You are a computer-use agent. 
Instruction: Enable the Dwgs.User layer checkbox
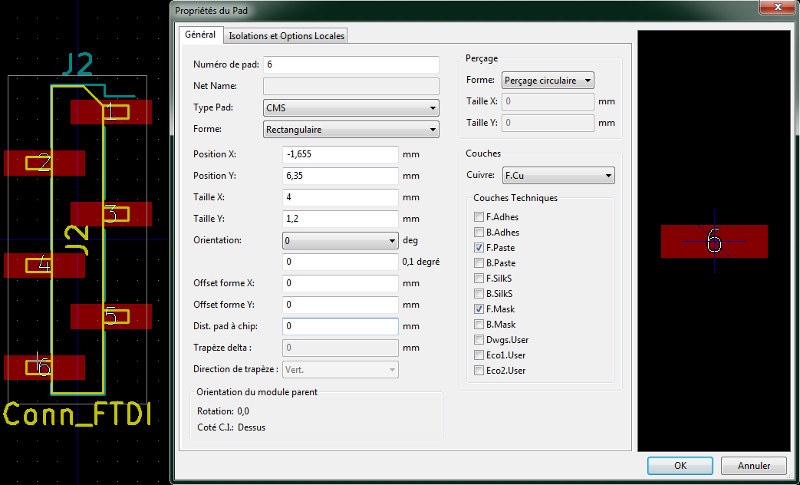(x=479, y=340)
